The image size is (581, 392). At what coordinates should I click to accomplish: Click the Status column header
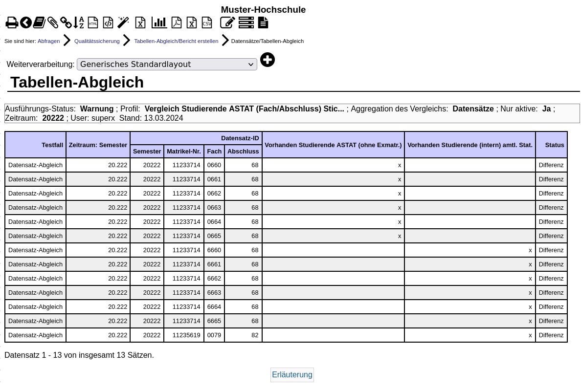[x=554, y=145]
